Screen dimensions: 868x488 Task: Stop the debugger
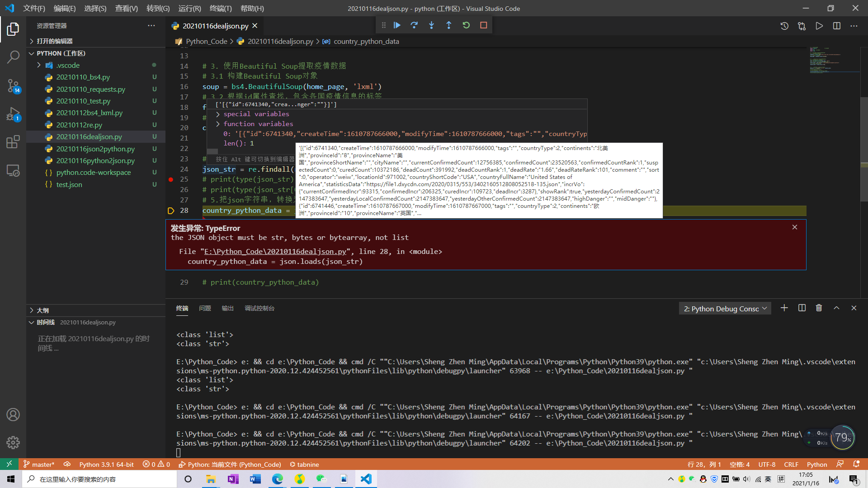(x=483, y=25)
